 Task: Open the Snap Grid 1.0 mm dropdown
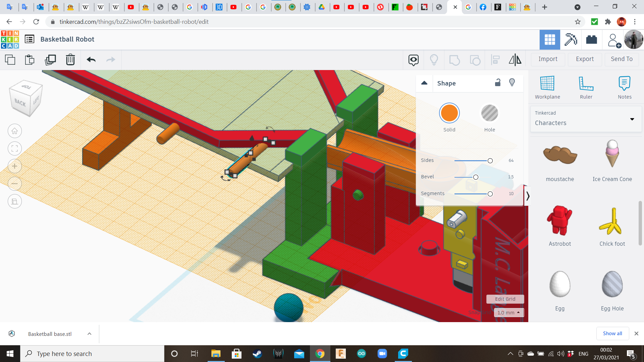coord(508,312)
